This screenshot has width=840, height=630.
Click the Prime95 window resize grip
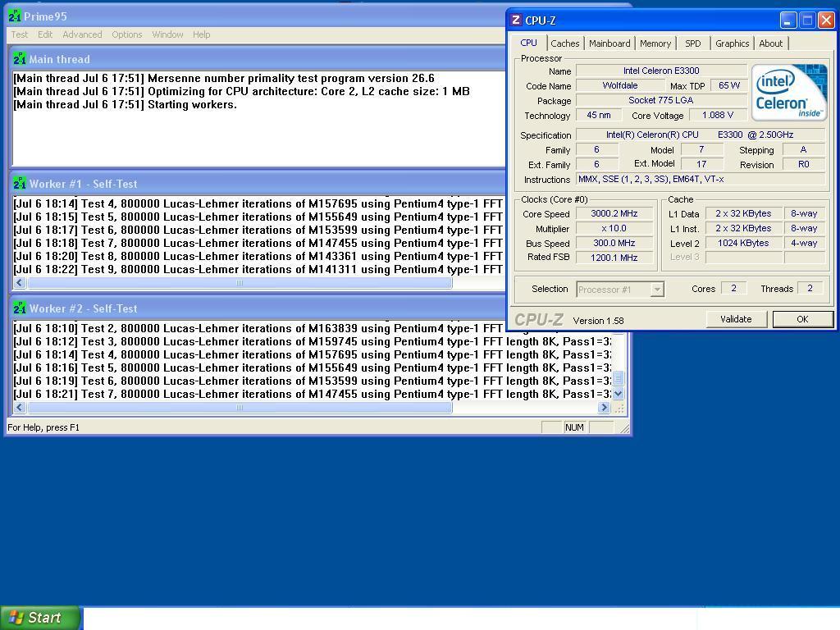tap(624, 428)
